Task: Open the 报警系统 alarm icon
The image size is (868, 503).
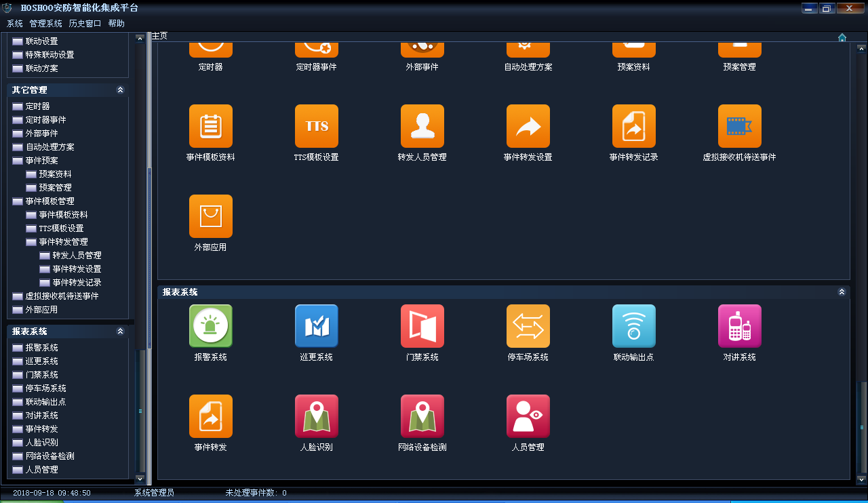Action: (x=210, y=326)
